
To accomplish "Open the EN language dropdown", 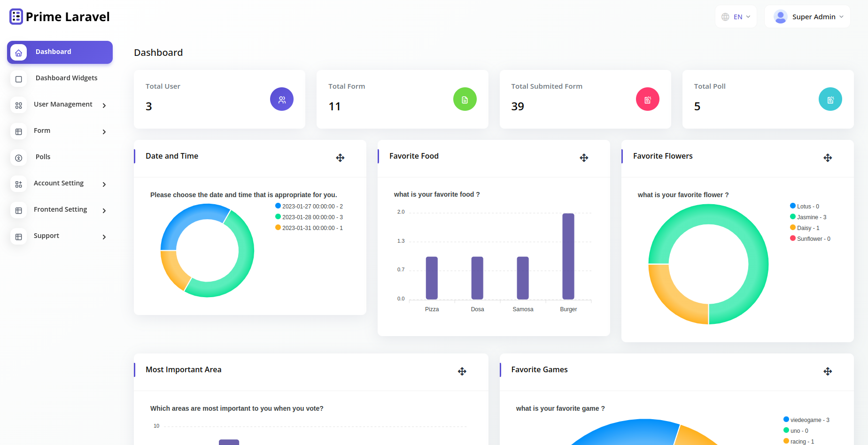I will point(736,17).
